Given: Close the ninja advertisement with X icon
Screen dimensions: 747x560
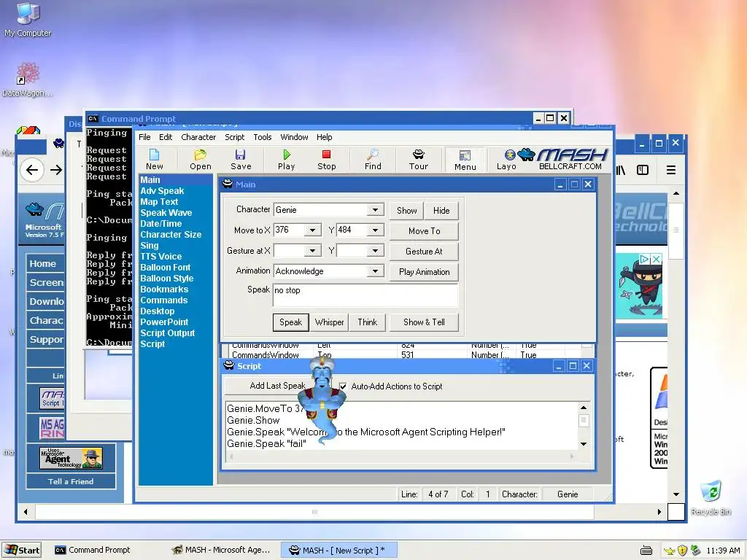Looking at the screenshot, I should 656,259.
